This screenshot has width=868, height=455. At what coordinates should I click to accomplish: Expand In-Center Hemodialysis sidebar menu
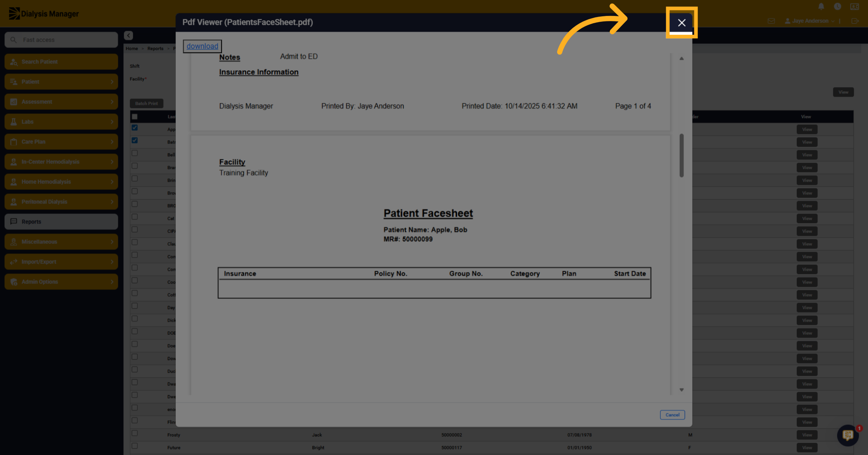pyautogui.click(x=61, y=162)
